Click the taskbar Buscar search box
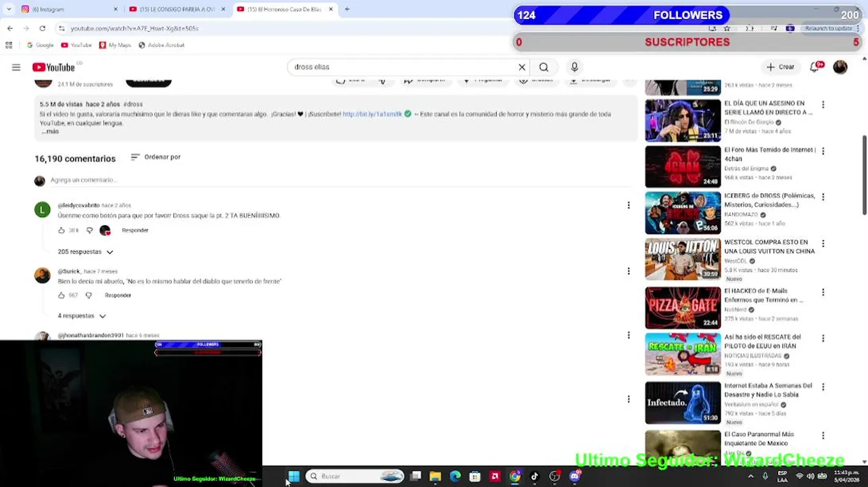 (x=356, y=476)
